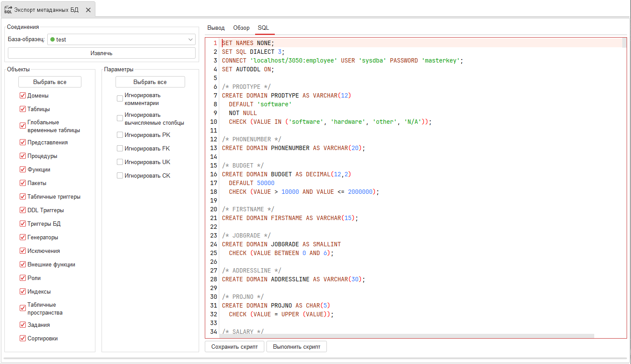Image resolution: width=631 pixels, height=364 pixels.
Task: Enable Игнорировать CK option
Action: 119,175
